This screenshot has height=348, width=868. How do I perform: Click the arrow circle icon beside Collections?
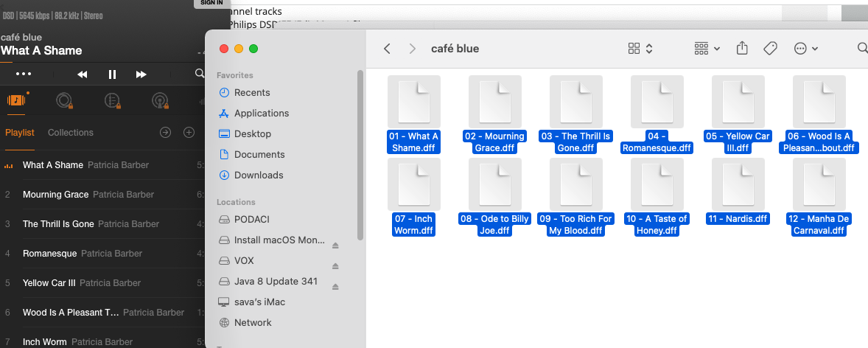(x=165, y=133)
